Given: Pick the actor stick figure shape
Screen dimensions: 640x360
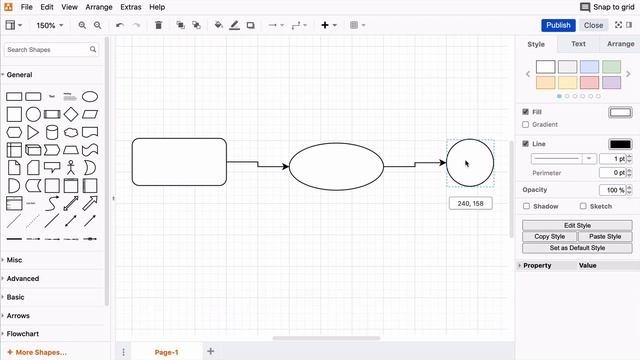Looking at the screenshot, I should click(71, 167).
